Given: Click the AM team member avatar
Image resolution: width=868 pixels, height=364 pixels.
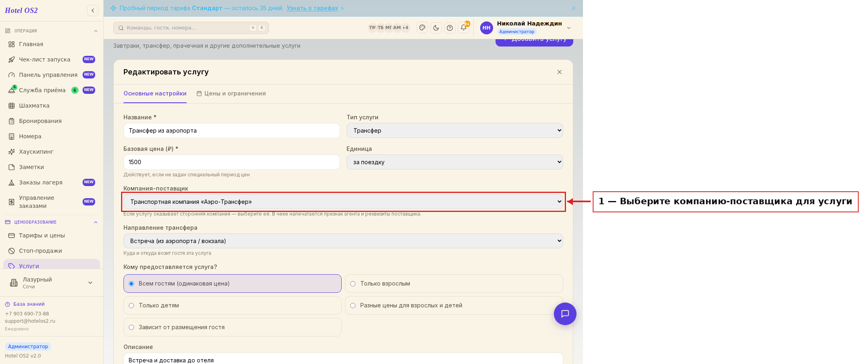Looking at the screenshot, I should (x=397, y=28).
